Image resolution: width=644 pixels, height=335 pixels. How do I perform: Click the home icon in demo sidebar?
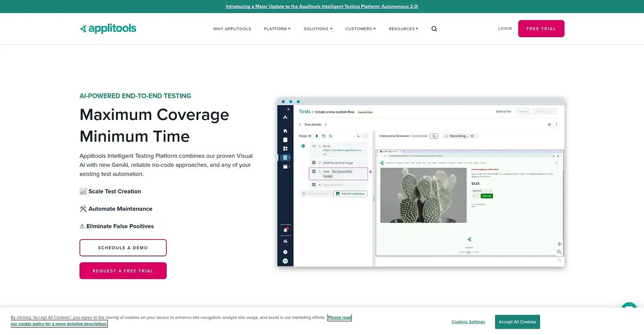(x=285, y=131)
